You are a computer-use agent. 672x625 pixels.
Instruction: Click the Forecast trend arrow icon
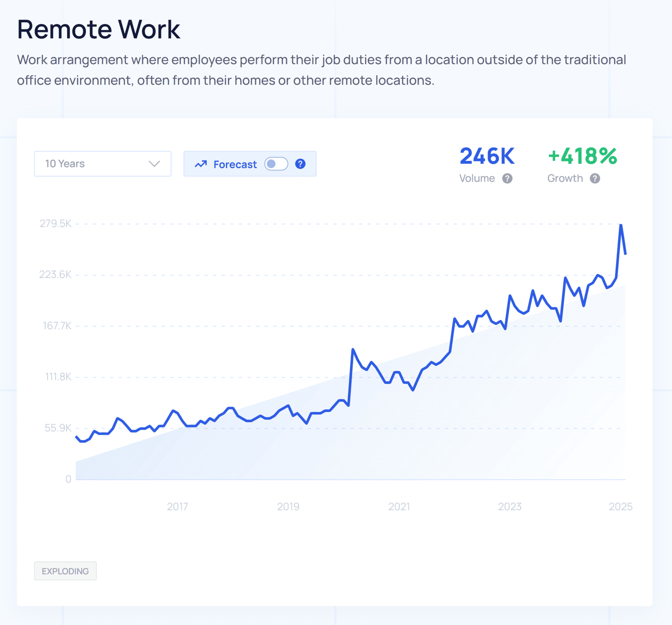pos(201,164)
